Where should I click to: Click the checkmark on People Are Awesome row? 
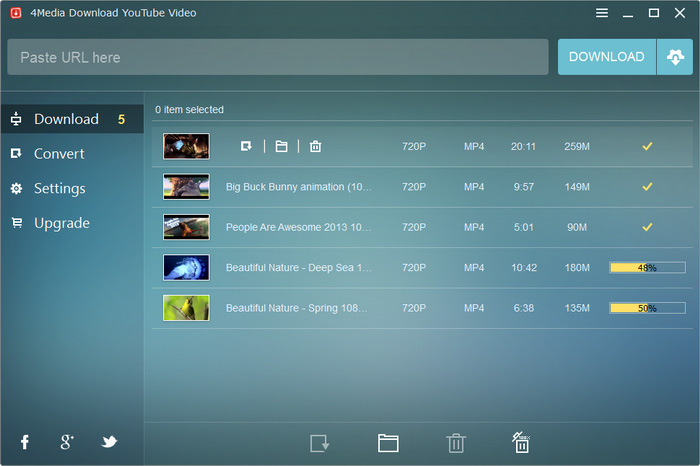647,227
